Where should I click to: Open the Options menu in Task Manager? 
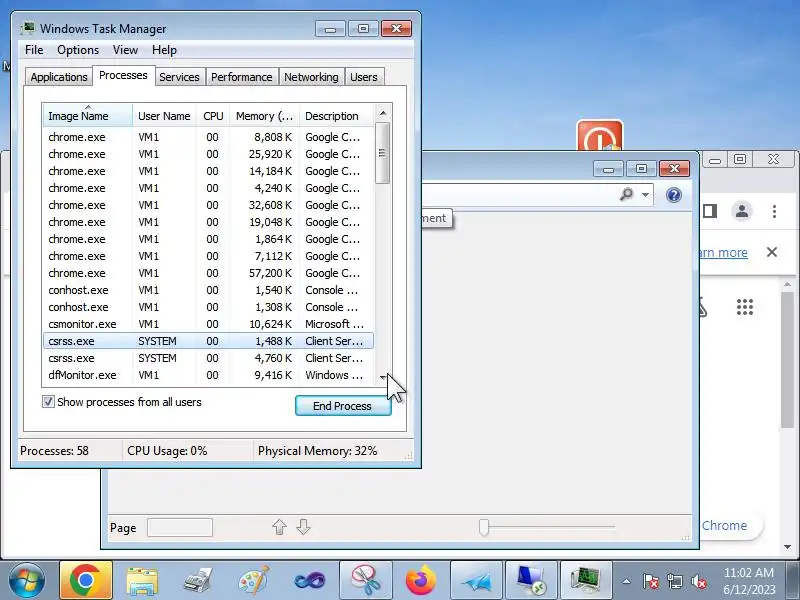click(x=78, y=50)
